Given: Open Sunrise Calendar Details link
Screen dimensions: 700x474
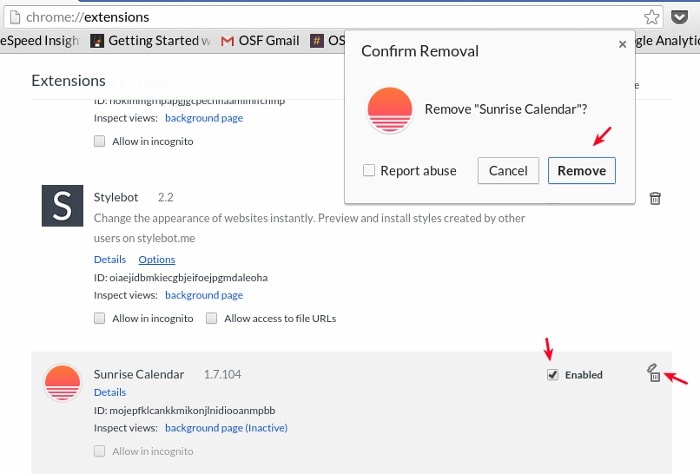Looking at the screenshot, I should [109, 392].
